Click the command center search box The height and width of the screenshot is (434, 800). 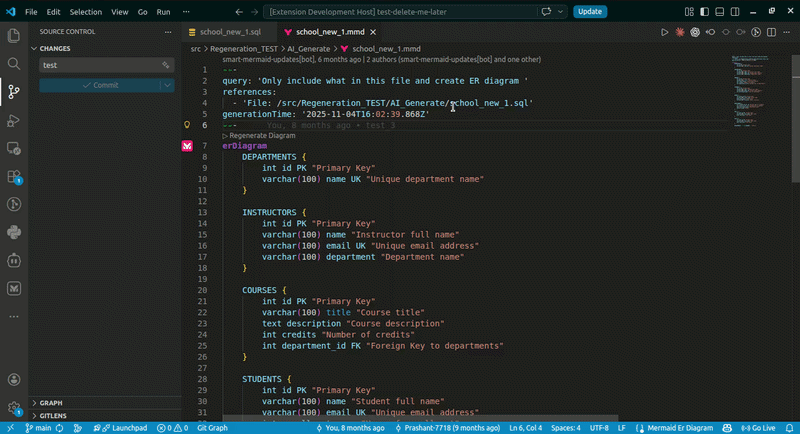(x=400, y=12)
